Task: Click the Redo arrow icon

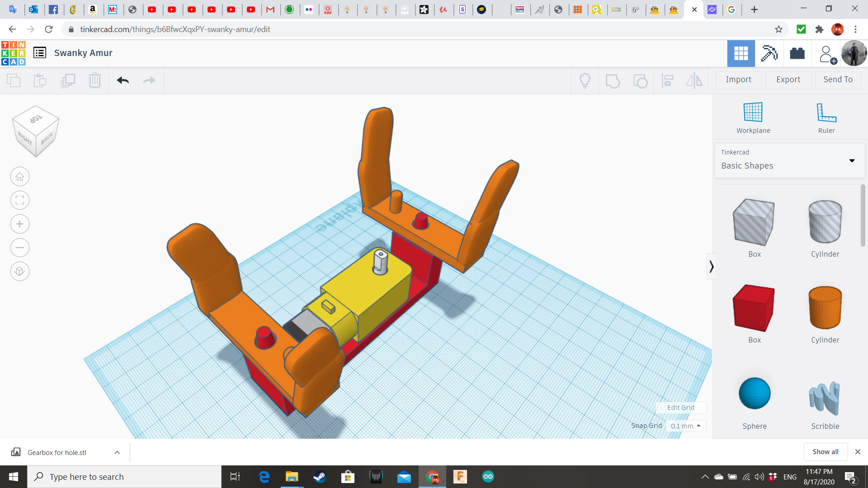Action: click(149, 80)
